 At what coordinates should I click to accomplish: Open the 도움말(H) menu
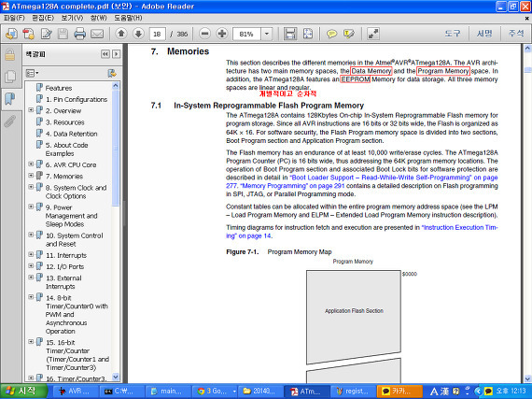(128, 18)
